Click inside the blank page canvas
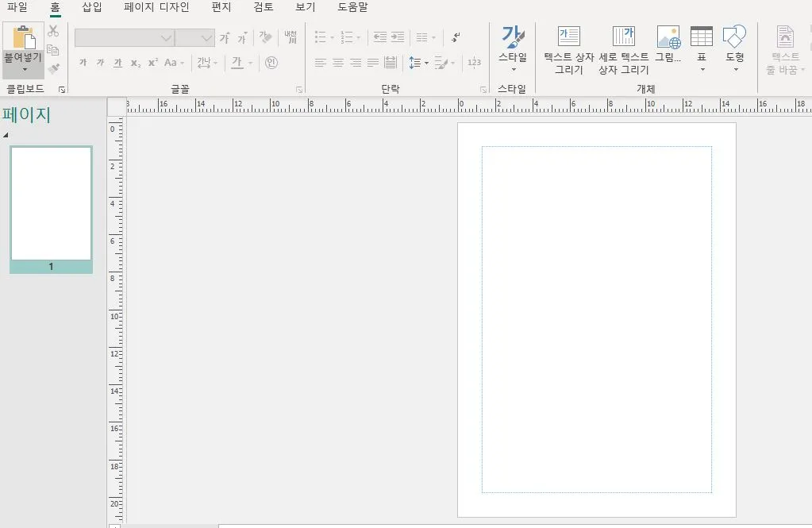 point(597,319)
